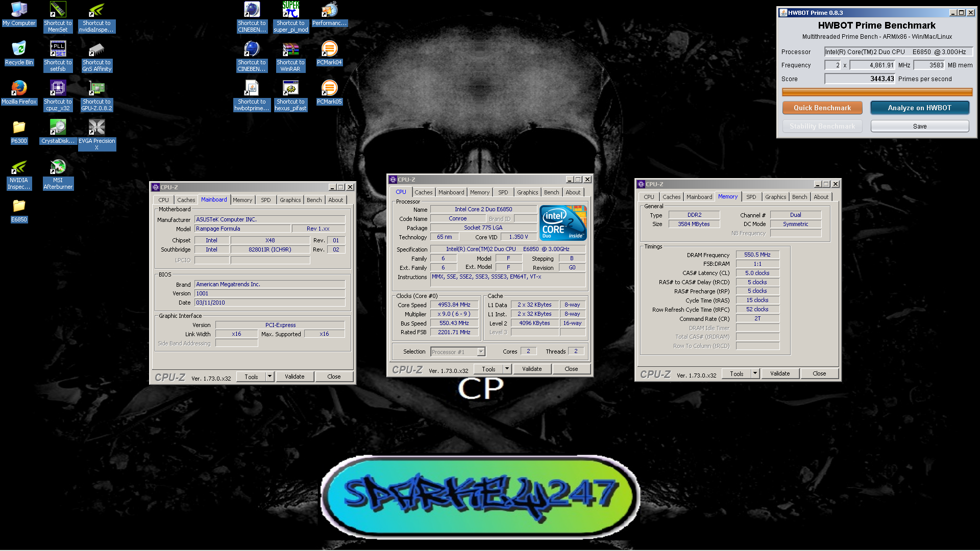Click the Processor field in HWBOT Prime
The width and height of the screenshot is (980, 551).
click(898, 52)
